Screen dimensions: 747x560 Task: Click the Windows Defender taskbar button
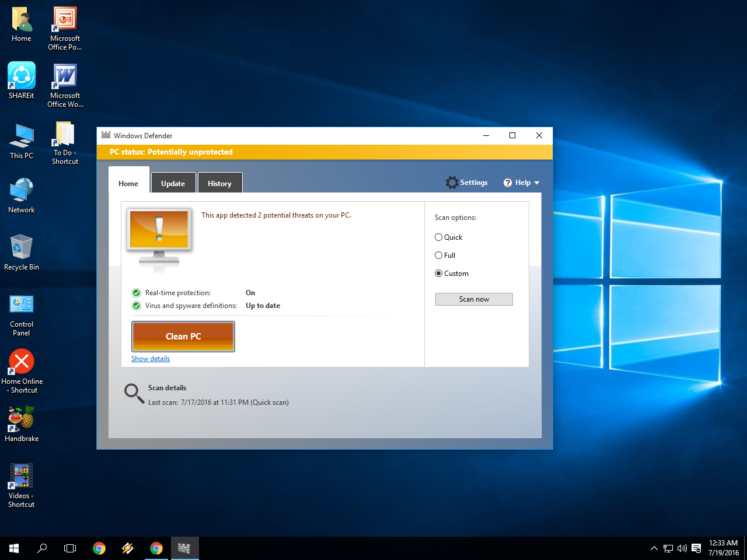tap(184, 548)
